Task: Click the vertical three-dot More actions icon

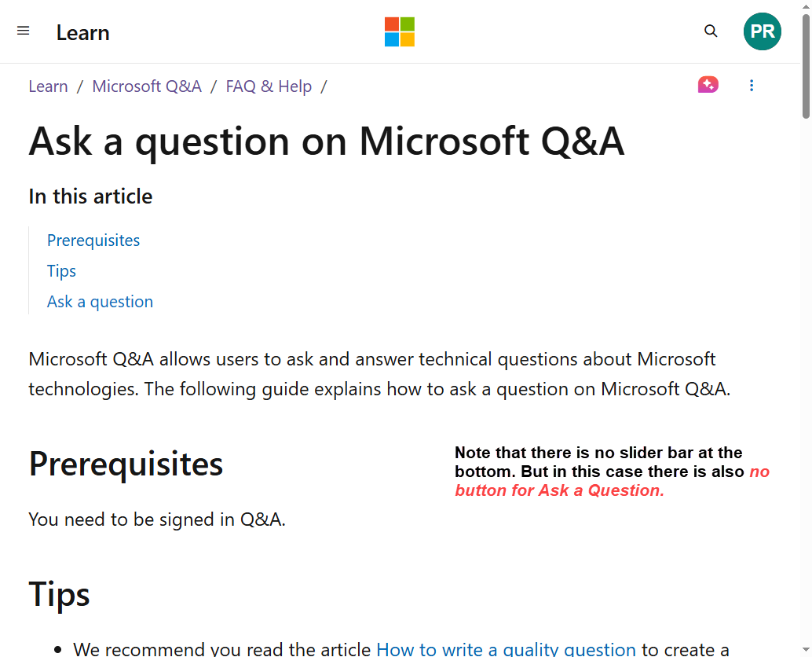Action: click(752, 85)
